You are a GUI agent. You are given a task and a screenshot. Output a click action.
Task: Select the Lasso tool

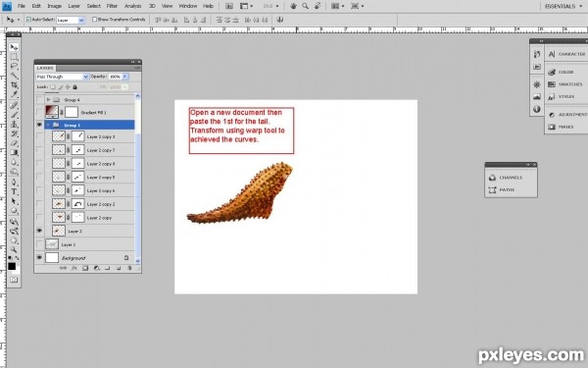14,66
